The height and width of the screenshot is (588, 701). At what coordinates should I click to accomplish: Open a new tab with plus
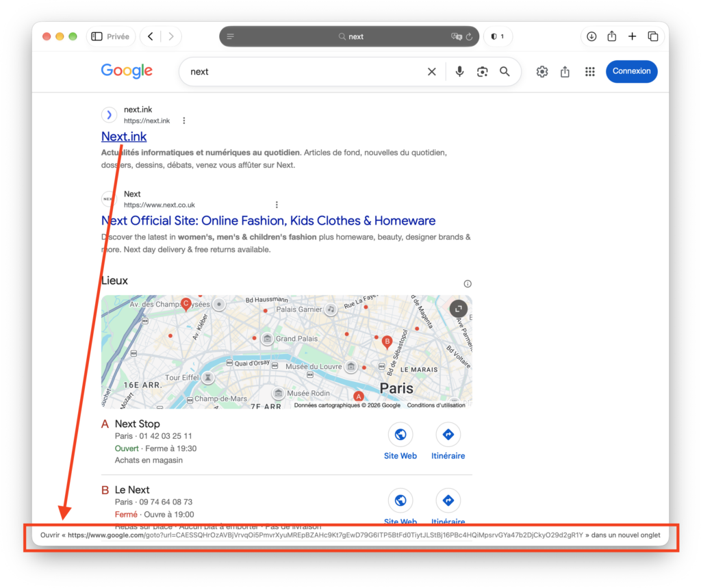(x=632, y=36)
